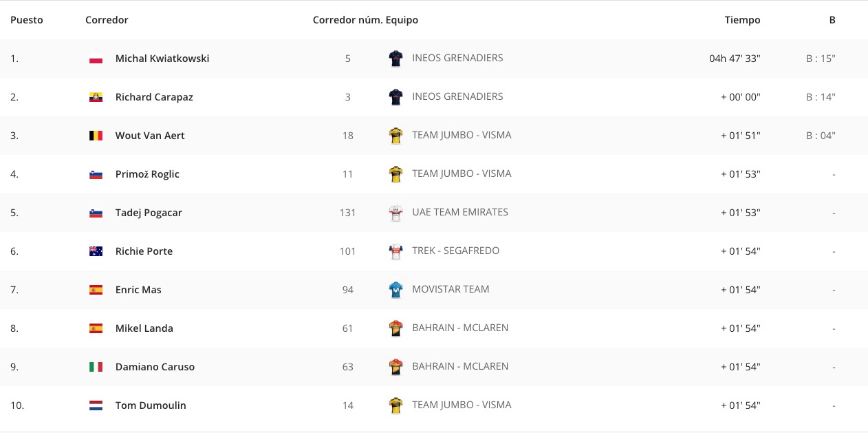Click the Polish flag beside Michal Kwiatkowski

tap(96, 59)
